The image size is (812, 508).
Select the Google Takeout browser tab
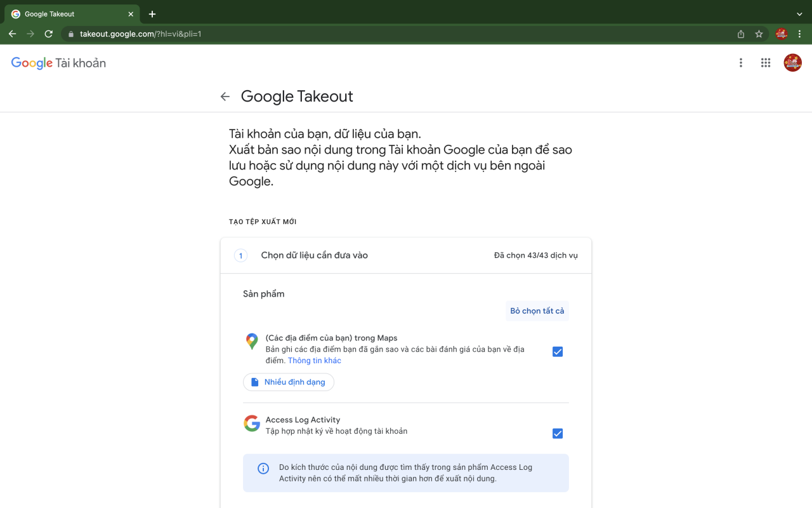[x=73, y=14]
